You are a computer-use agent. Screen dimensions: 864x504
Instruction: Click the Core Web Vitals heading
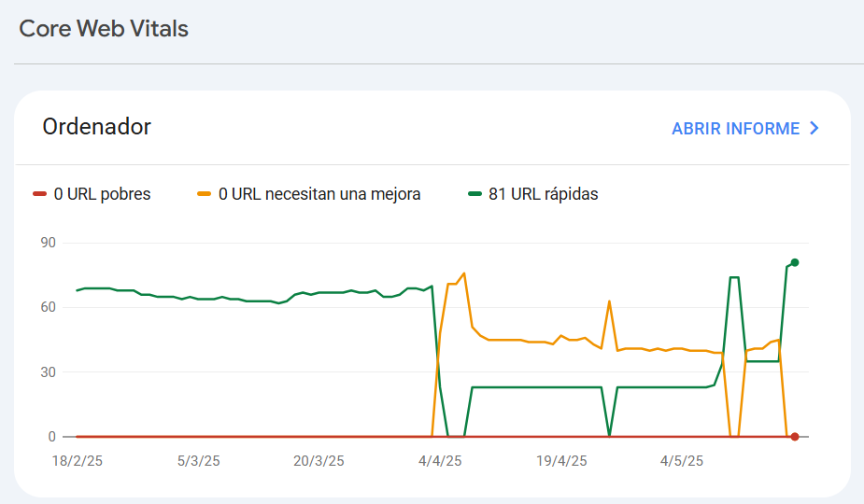[104, 29]
